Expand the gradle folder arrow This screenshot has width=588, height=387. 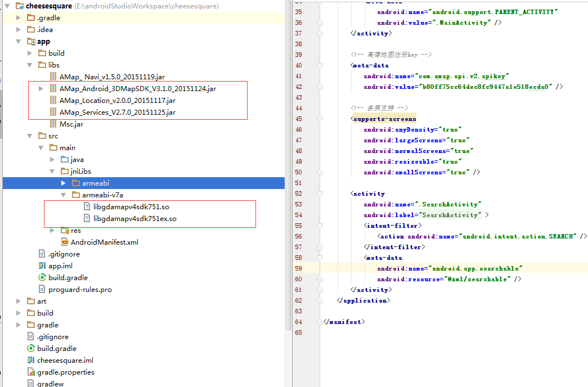point(19,325)
